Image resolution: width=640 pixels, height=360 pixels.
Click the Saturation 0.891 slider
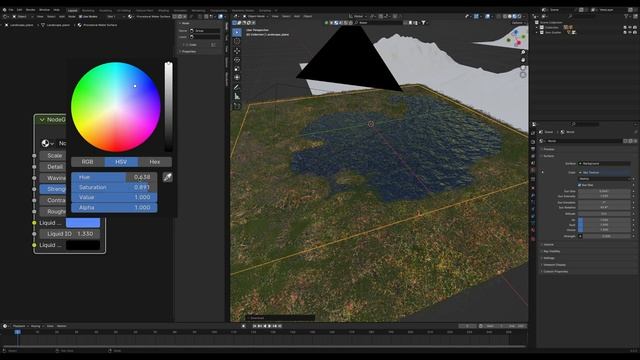pos(114,187)
